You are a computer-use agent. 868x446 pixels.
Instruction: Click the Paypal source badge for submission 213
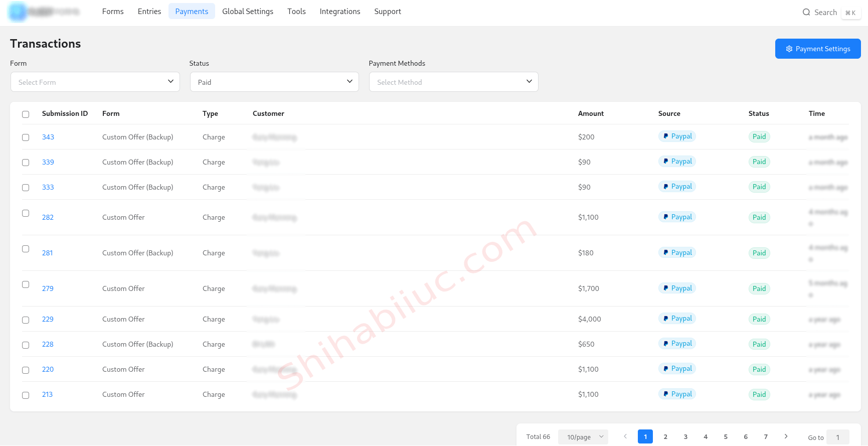click(x=677, y=394)
